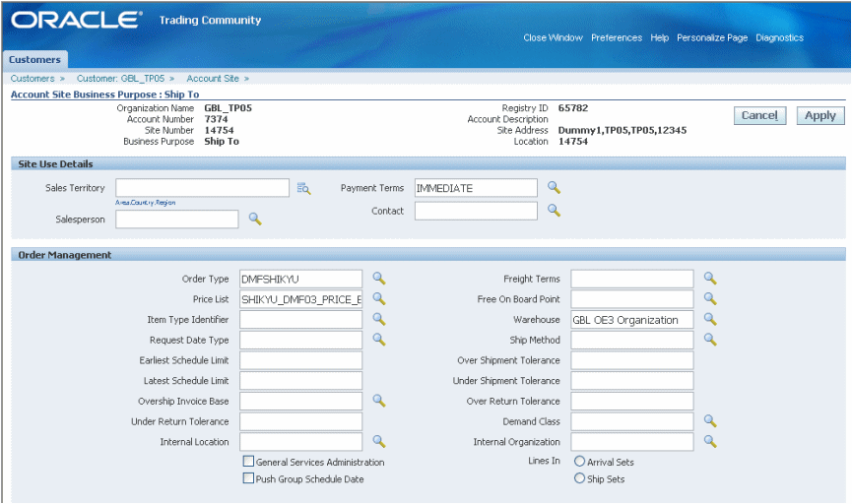Open Ship Method search magnifier
This screenshot has width=852, height=504.
pos(710,340)
